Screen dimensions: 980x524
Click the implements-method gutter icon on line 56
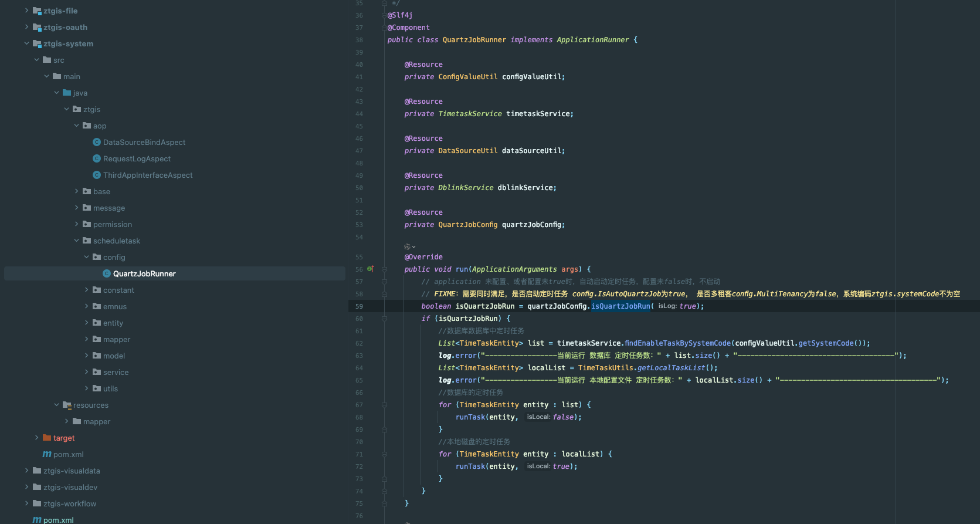click(370, 269)
